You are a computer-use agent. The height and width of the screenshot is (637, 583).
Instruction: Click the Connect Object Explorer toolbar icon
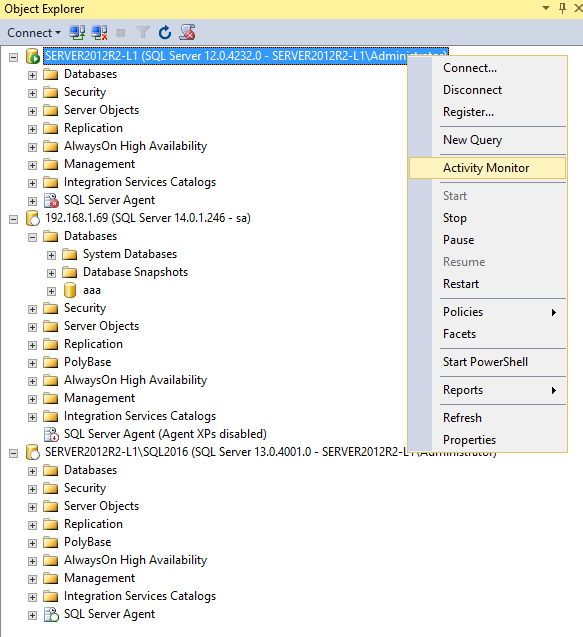point(77,32)
